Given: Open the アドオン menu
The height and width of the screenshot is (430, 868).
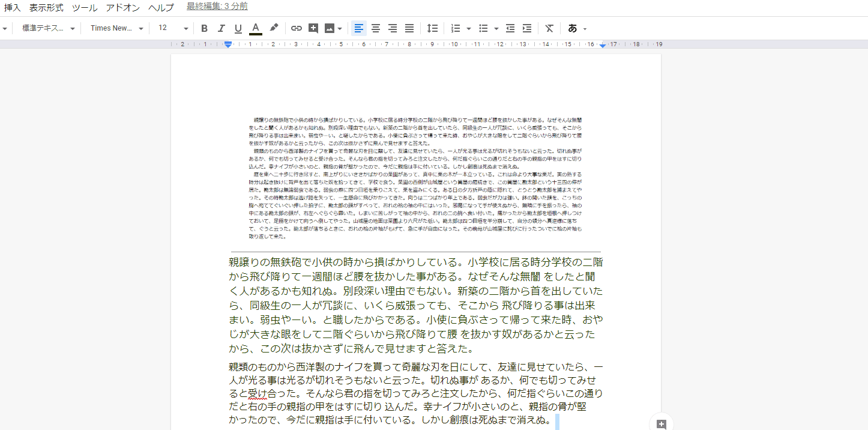Looking at the screenshot, I should tap(123, 8).
